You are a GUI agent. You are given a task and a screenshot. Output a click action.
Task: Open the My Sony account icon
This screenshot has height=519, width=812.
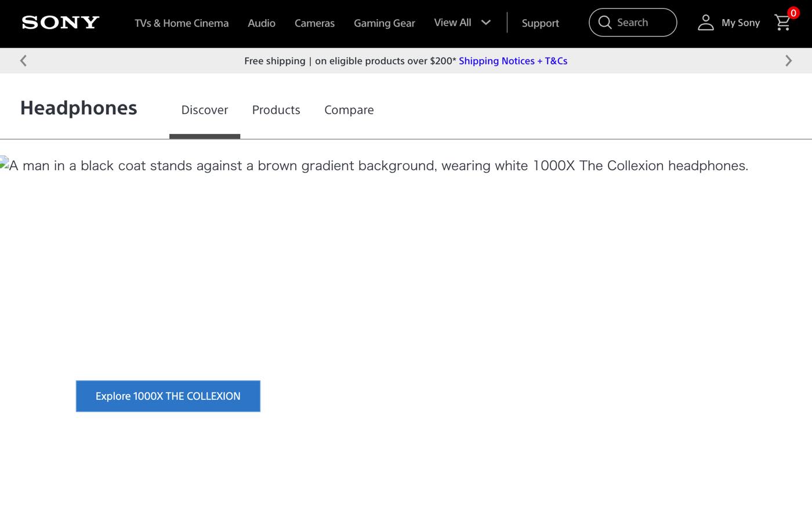pos(705,23)
